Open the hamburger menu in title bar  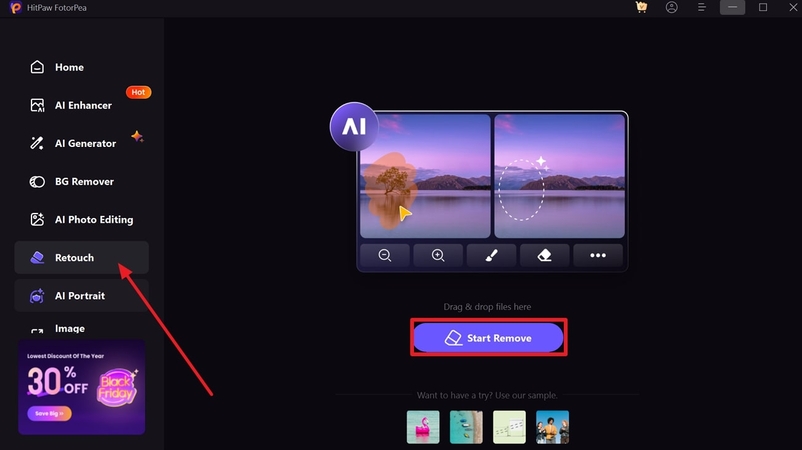point(702,7)
